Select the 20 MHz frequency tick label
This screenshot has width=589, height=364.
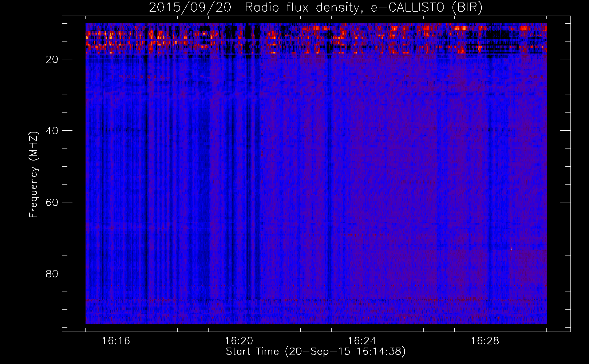coord(52,59)
